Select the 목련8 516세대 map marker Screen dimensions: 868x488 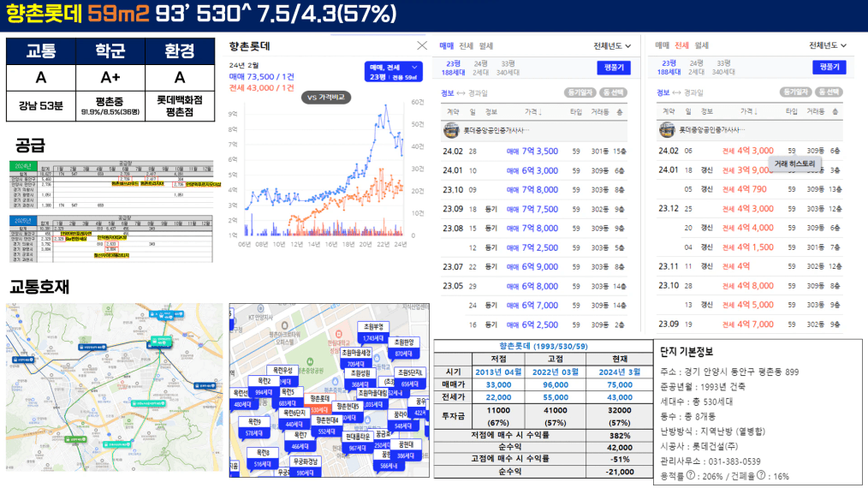(263, 459)
